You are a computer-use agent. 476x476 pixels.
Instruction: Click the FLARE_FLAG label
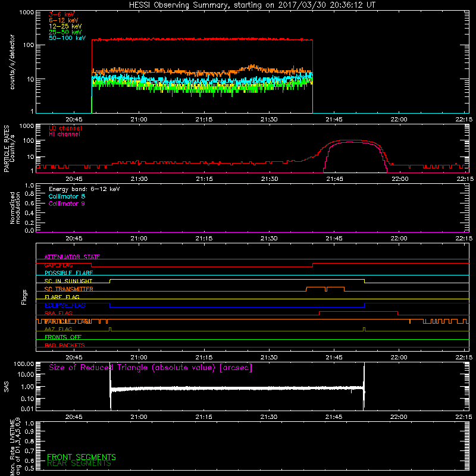pyautogui.click(x=62, y=297)
